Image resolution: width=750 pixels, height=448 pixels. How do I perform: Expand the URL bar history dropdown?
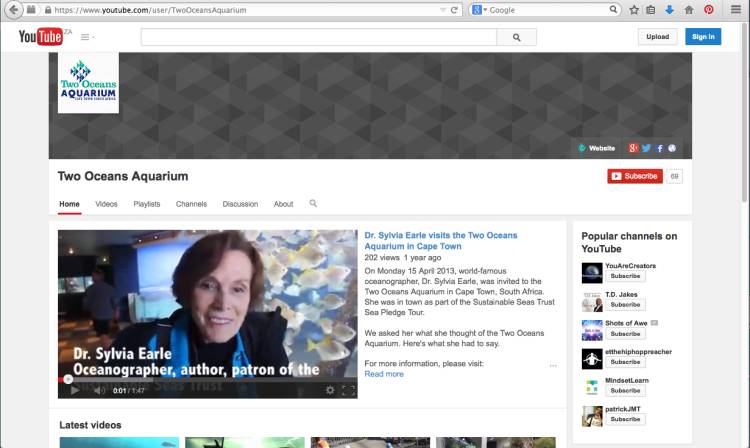(442, 10)
